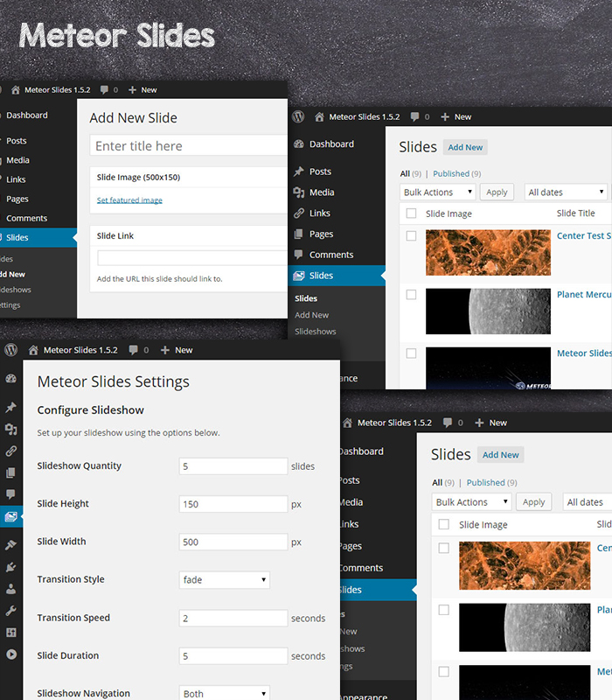Click the home icon in the Settings window toolbar
The height and width of the screenshot is (700, 612).
33,350
